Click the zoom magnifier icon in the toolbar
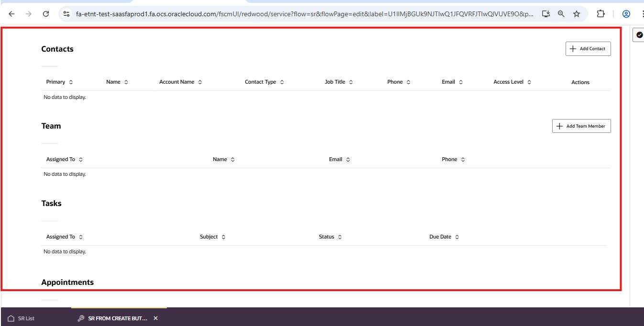Viewport: 644px width, 326px height. pos(561,14)
